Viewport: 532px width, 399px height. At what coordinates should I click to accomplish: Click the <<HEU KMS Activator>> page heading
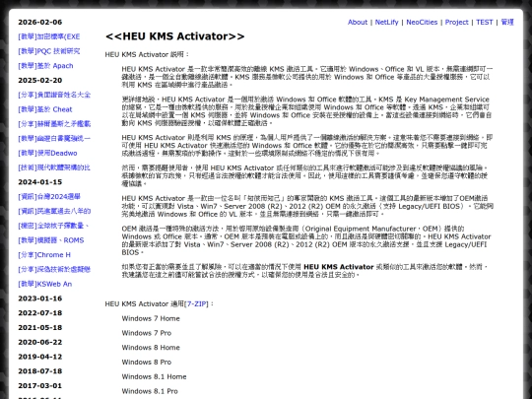(x=174, y=36)
